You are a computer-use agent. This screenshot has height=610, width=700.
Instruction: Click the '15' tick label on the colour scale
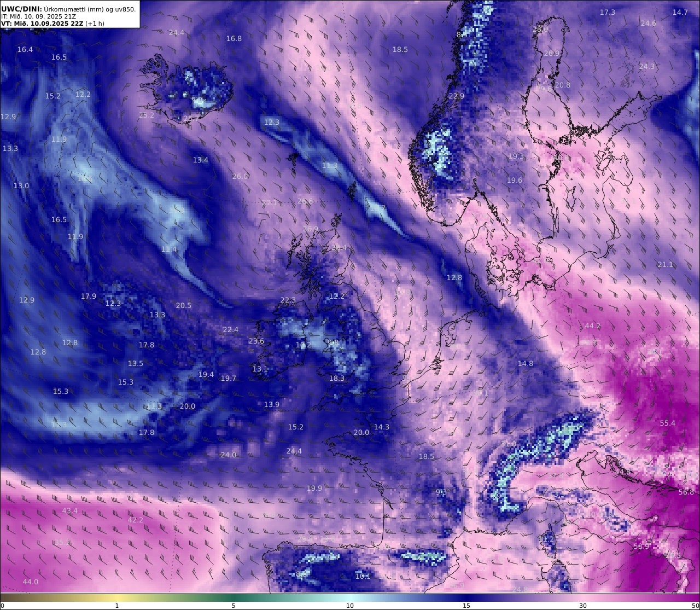point(466,606)
